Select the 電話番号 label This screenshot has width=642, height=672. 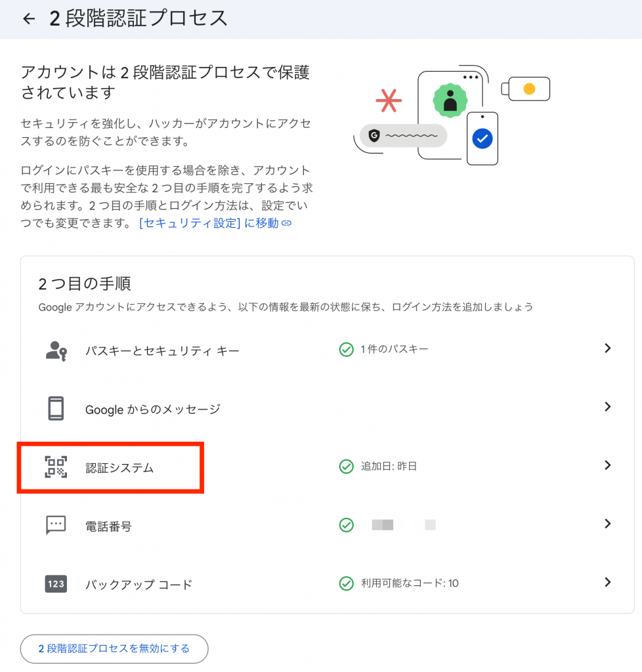pos(108,526)
